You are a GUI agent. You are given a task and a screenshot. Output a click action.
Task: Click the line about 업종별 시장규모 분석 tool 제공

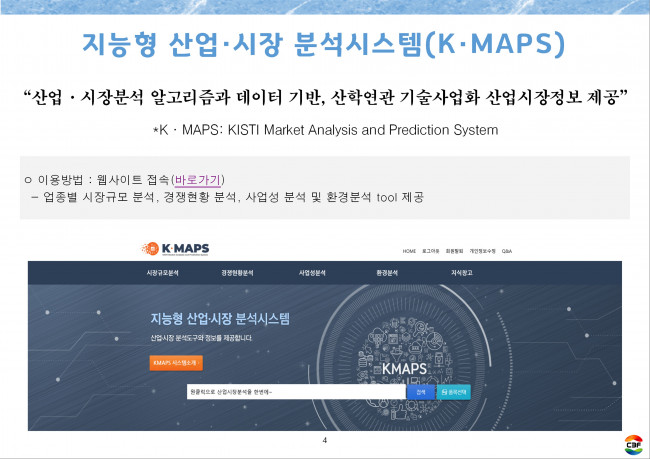[x=228, y=197]
